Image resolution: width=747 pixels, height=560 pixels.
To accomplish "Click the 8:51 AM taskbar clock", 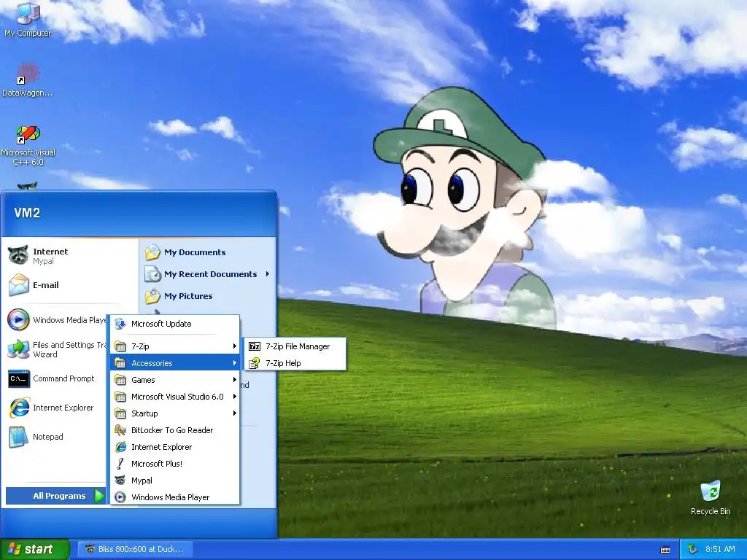I will (720, 549).
